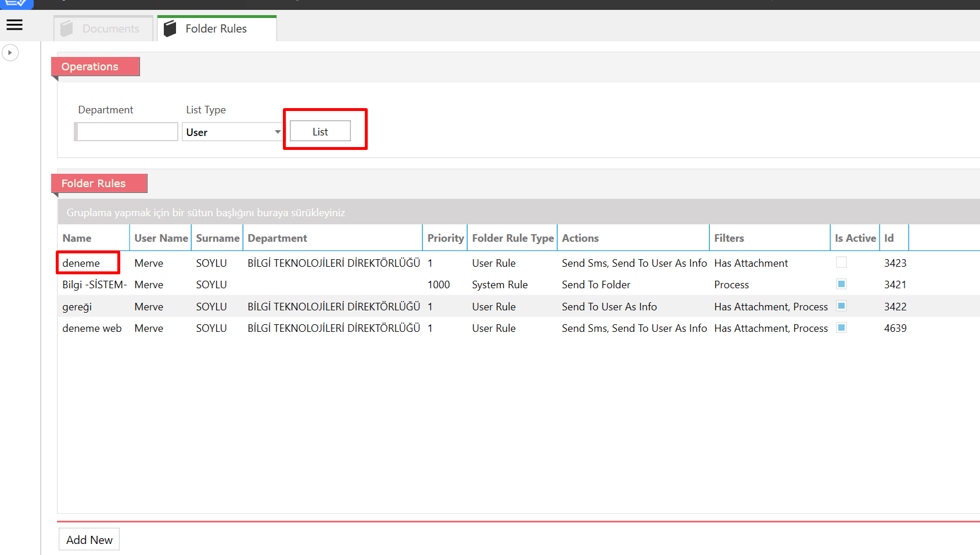
Task: Open the List Type dropdown
Action: coord(232,132)
